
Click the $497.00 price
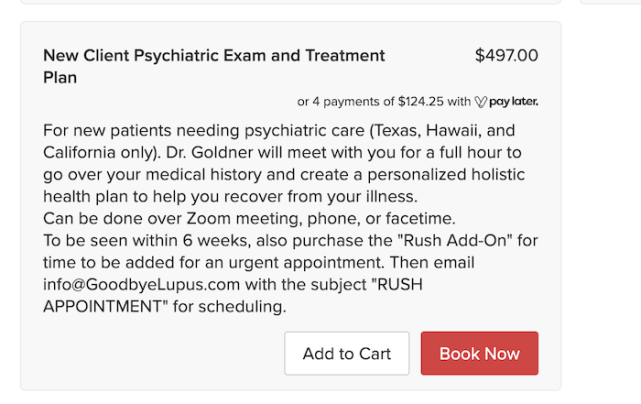tap(506, 56)
